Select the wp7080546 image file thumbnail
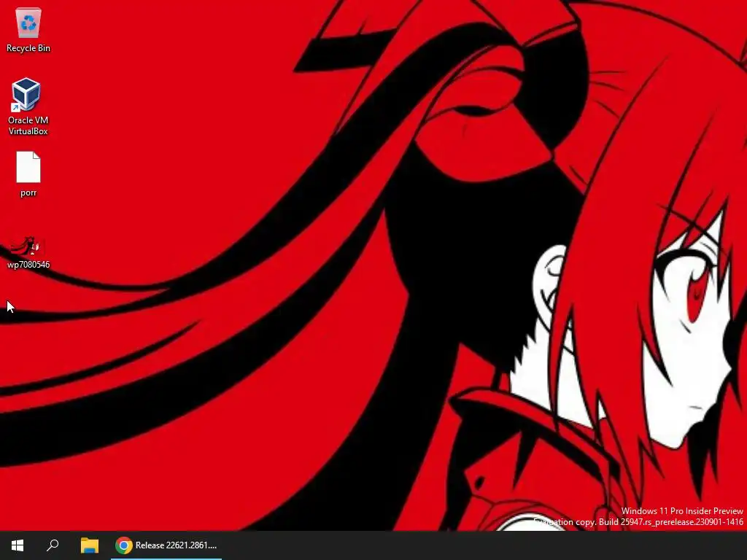The width and height of the screenshot is (747, 560). [28, 246]
